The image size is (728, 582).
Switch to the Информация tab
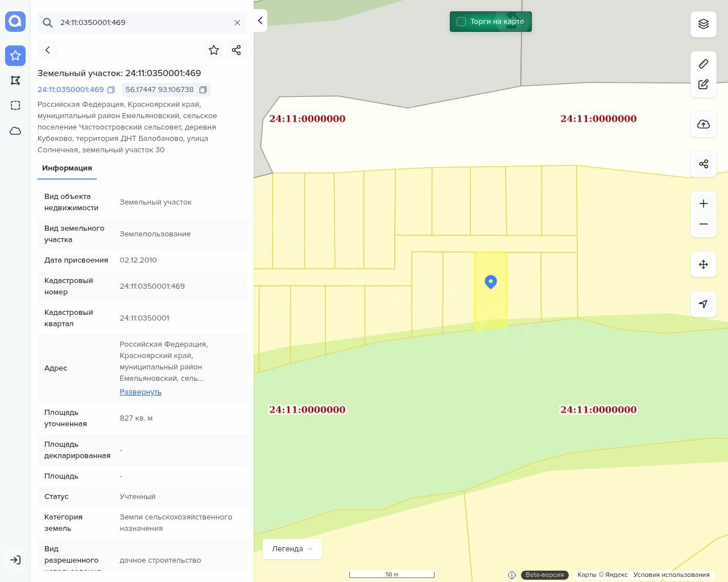67,168
